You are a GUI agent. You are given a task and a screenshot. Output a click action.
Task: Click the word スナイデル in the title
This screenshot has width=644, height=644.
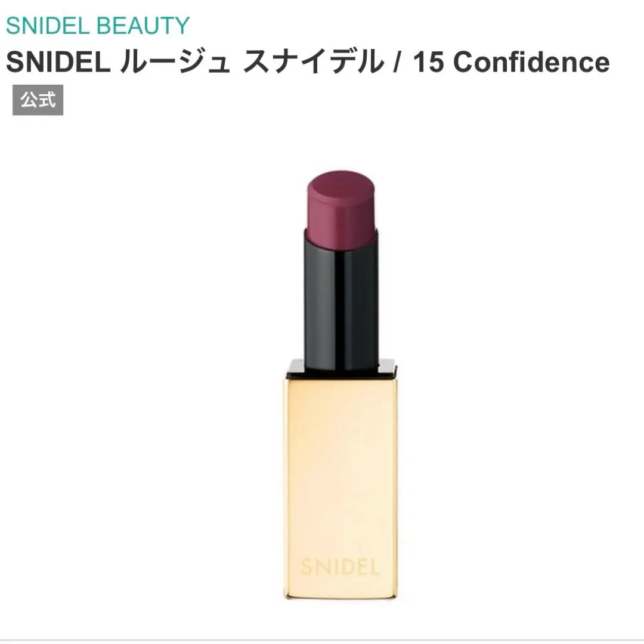313,63
